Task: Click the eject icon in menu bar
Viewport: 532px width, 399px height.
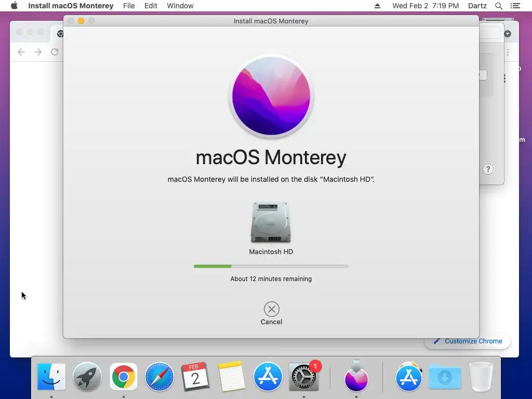Action: tap(377, 6)
